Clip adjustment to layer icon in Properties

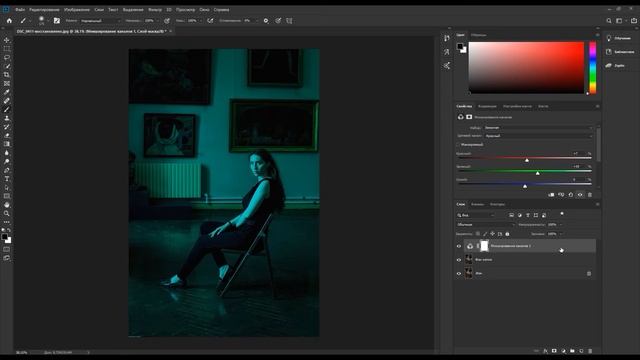coord(551,195)
